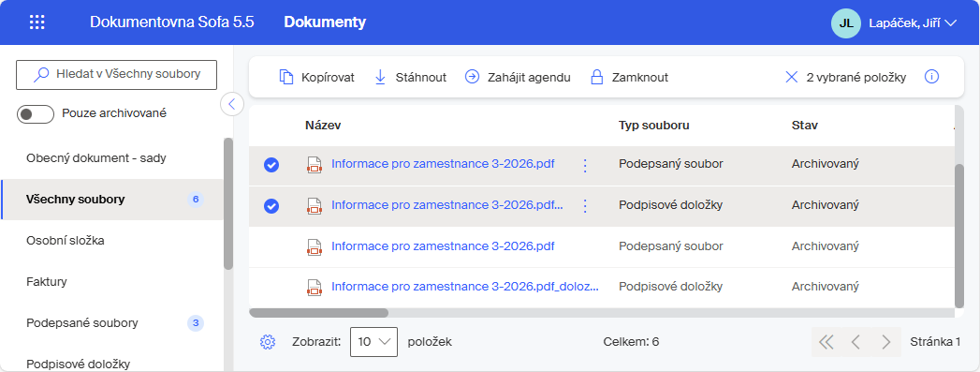The width and height of the screenshot is (980, 372).
Task: Open table settings gear icon
Action: 268,341
